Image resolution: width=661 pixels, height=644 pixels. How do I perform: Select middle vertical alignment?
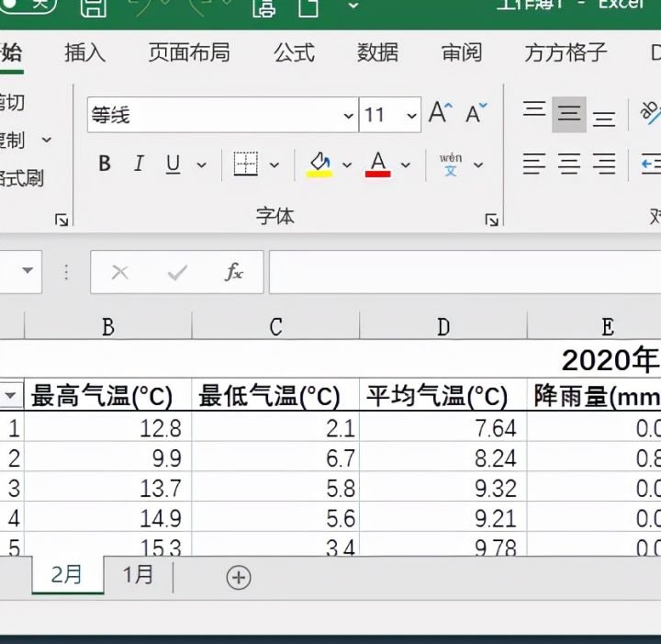point(569,114)
